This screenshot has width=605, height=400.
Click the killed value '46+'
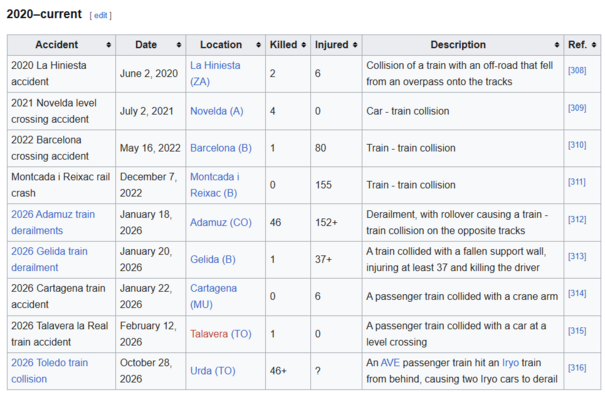(x=278, y=371)
